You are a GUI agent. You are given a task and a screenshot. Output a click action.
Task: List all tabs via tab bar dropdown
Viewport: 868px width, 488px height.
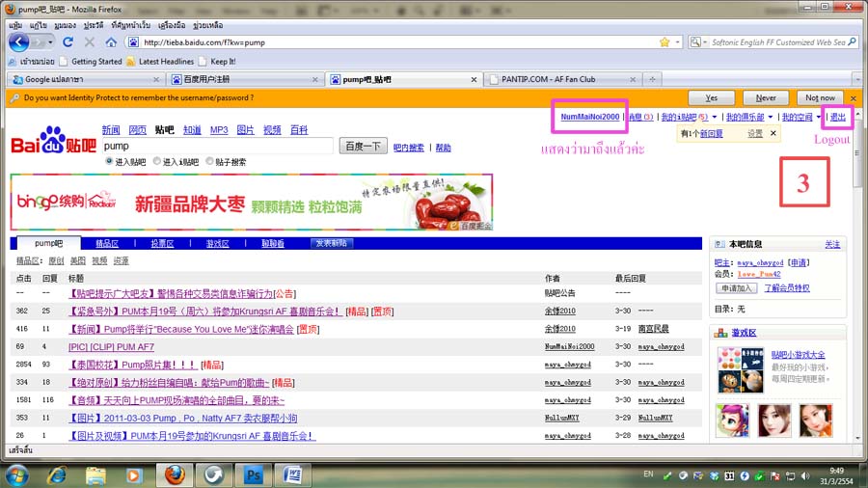pyautogui.click(x=857, y=80)
